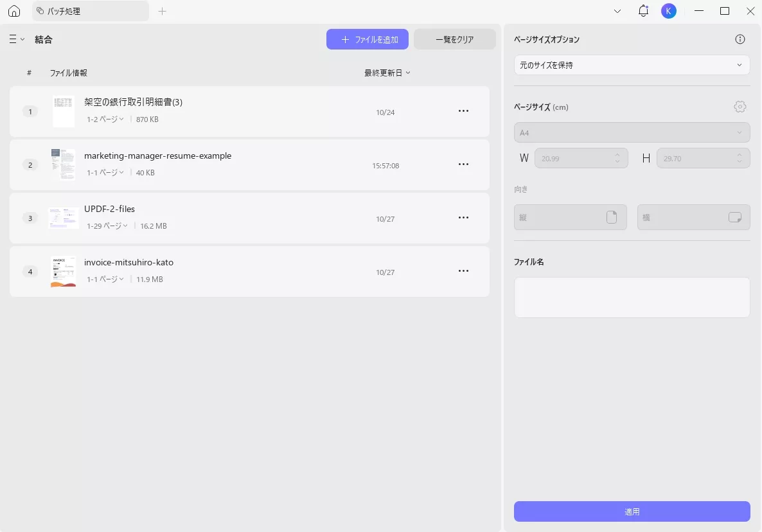Click the Home icon in the title bar
The width and height of the screenshot is (762, 532).
coord(13,11)
